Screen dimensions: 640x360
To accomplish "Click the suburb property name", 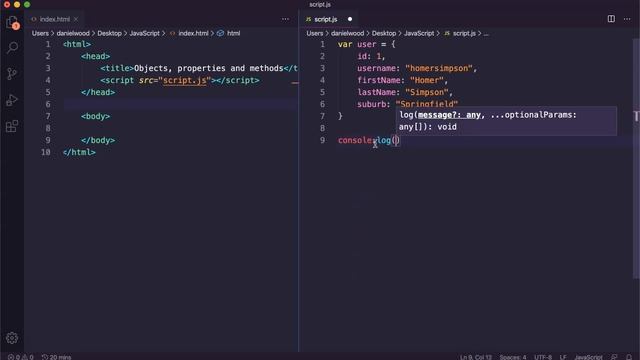I will coord(371,104).
